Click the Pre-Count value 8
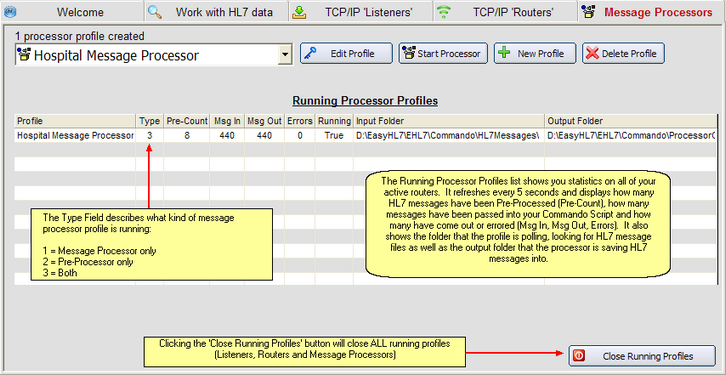726x375 pixels. click(x=187, y=136)
